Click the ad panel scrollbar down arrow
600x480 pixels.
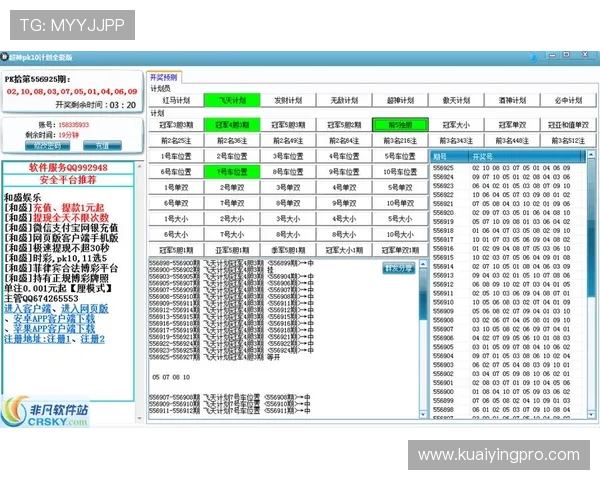(139, 418)
